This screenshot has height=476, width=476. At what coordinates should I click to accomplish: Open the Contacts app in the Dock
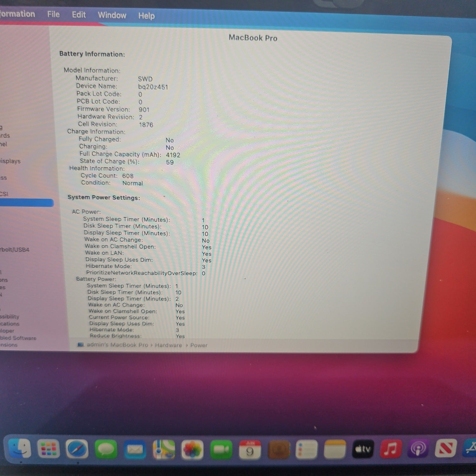tap(279, 450)
